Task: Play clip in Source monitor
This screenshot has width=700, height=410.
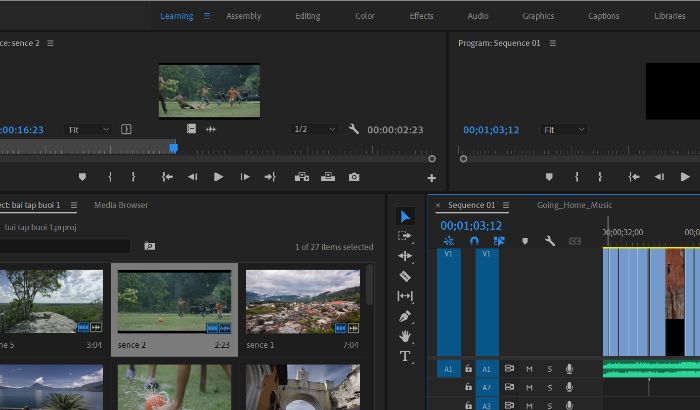Action: click(x=218, y=177)
